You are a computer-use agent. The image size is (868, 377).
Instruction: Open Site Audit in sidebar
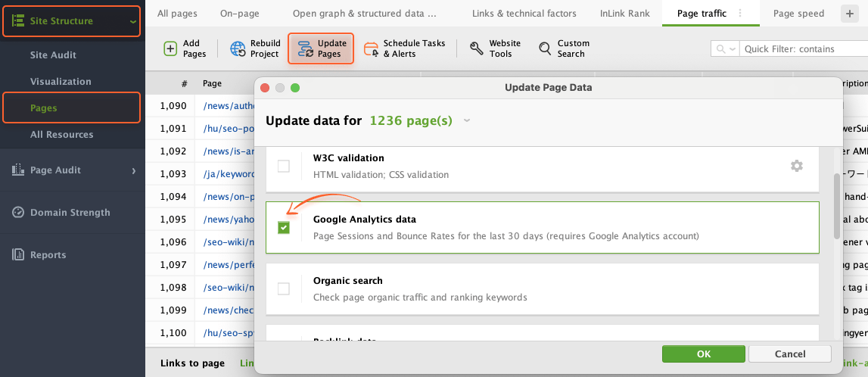point(53,55)
